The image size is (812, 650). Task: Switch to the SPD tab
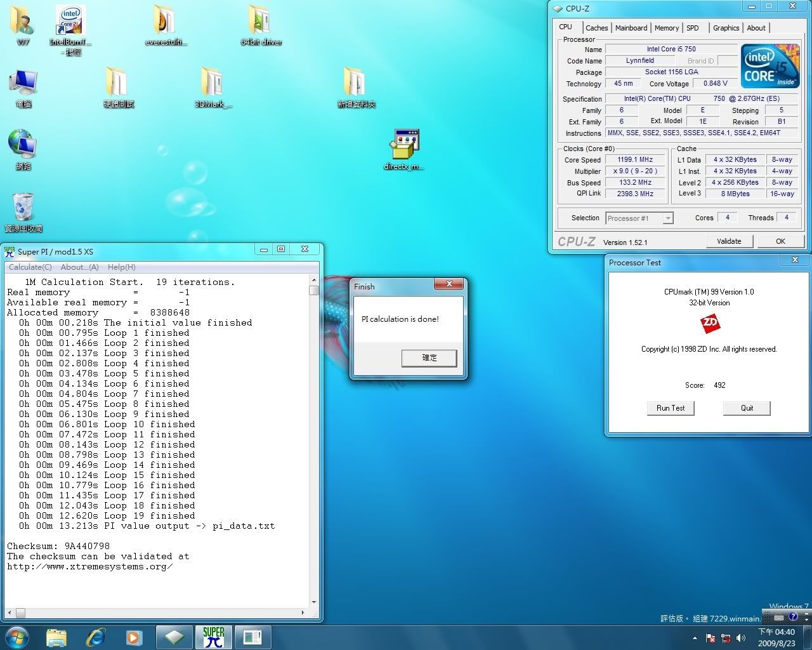(x=693, y=28)
